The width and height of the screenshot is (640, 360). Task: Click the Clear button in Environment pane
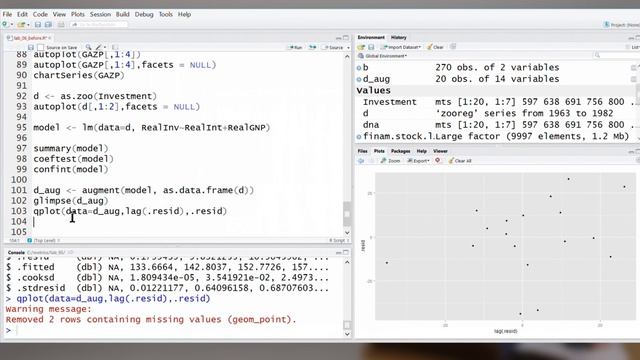click(x=436, y=47)
